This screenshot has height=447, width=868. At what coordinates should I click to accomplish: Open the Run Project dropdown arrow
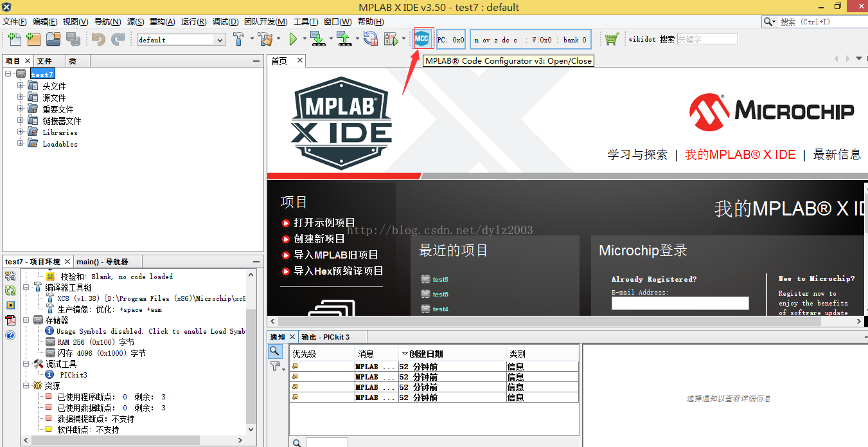(x=304, y=39)
